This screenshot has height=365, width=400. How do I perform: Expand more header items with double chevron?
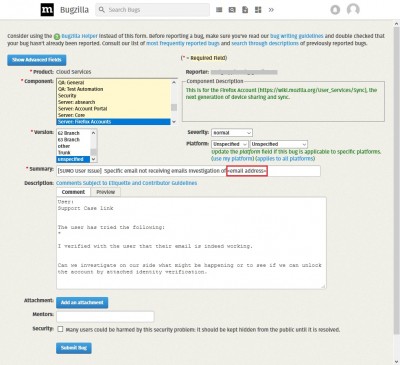[271, 10]
